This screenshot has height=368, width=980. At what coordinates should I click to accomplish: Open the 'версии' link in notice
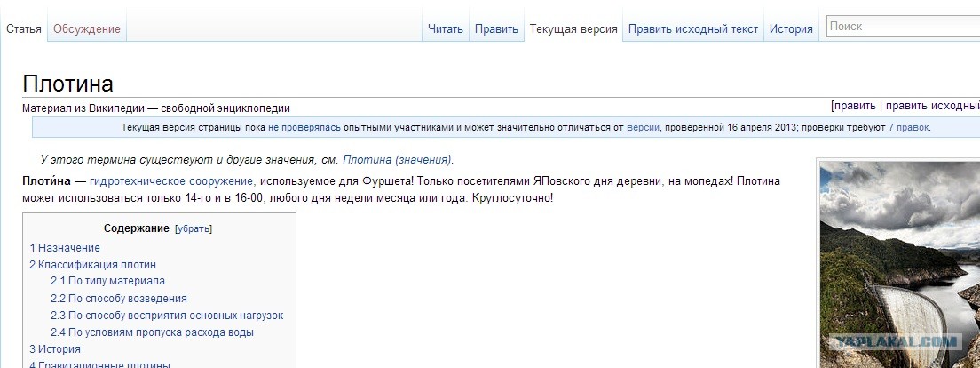pos(643,128)
